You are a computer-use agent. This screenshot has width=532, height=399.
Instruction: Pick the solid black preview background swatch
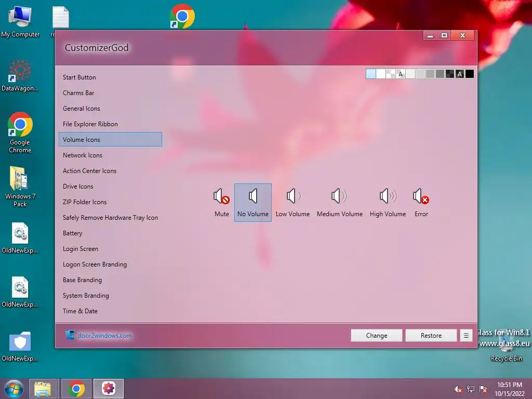click(x=470, y=74)
